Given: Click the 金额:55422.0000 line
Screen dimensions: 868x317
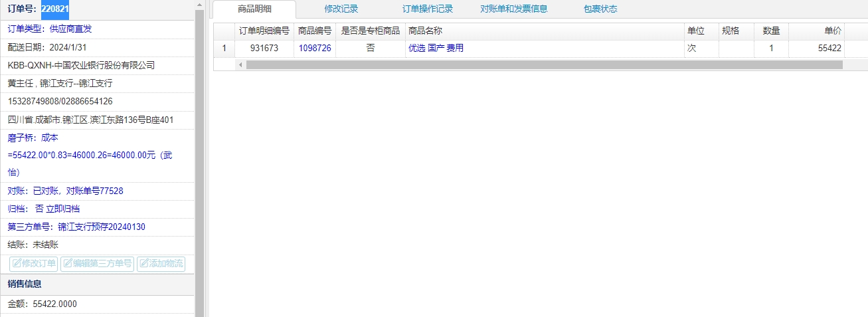Looking at the screenshot, I should tap(43, 304).
